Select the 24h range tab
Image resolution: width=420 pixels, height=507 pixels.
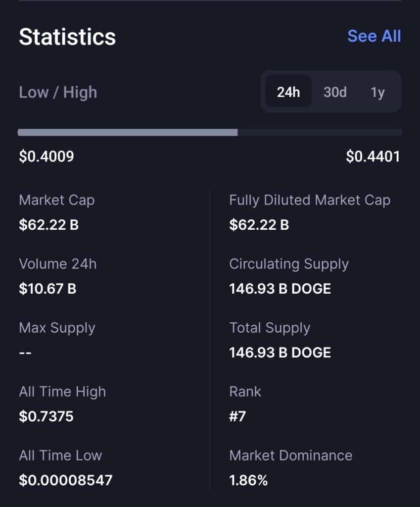point(288,92)
